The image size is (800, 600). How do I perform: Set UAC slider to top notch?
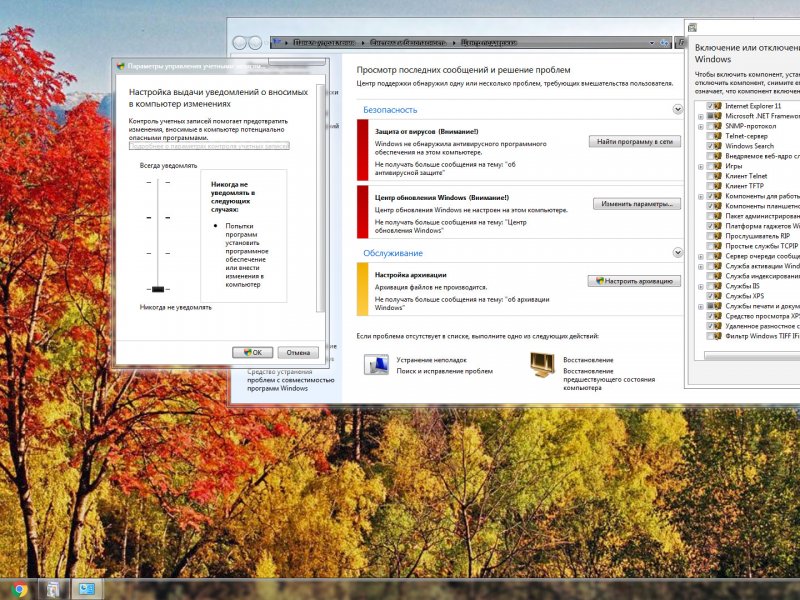coord(158,182)
